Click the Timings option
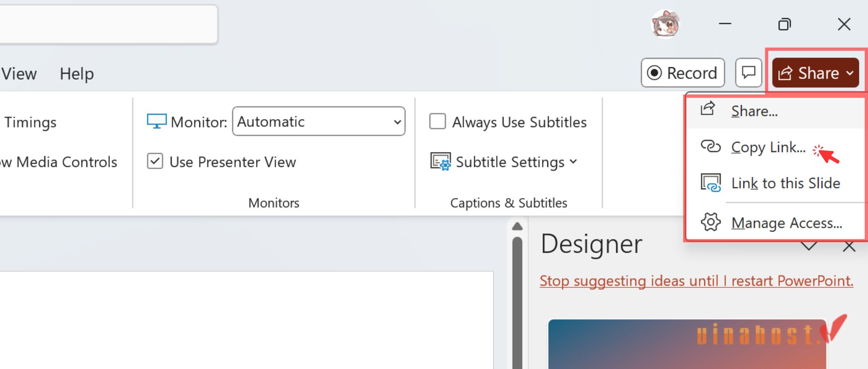This screenshot has width=868, height=369. click(x=30, y=122)
